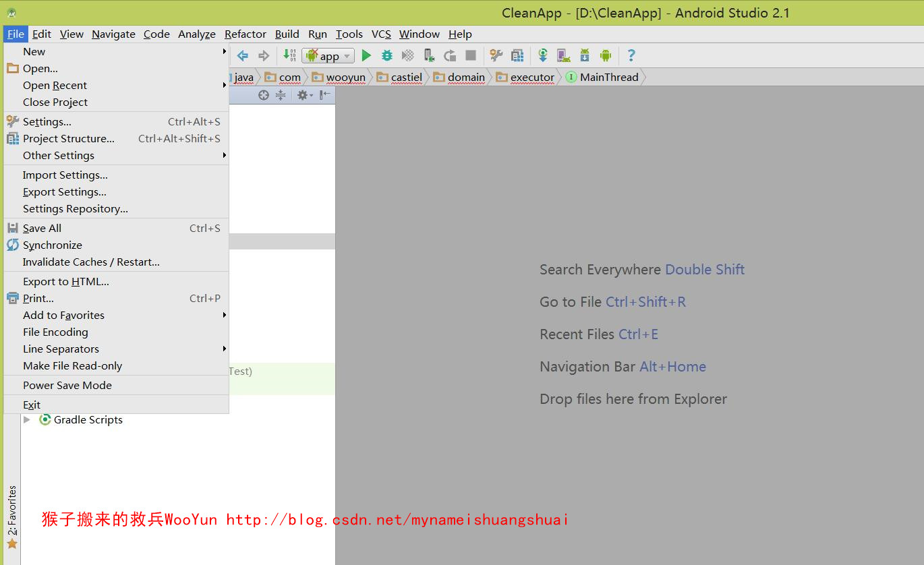Click the scroll from source target icon
Image resolution: width=924 pixels, height=565 pixels.
coord(264,95)
